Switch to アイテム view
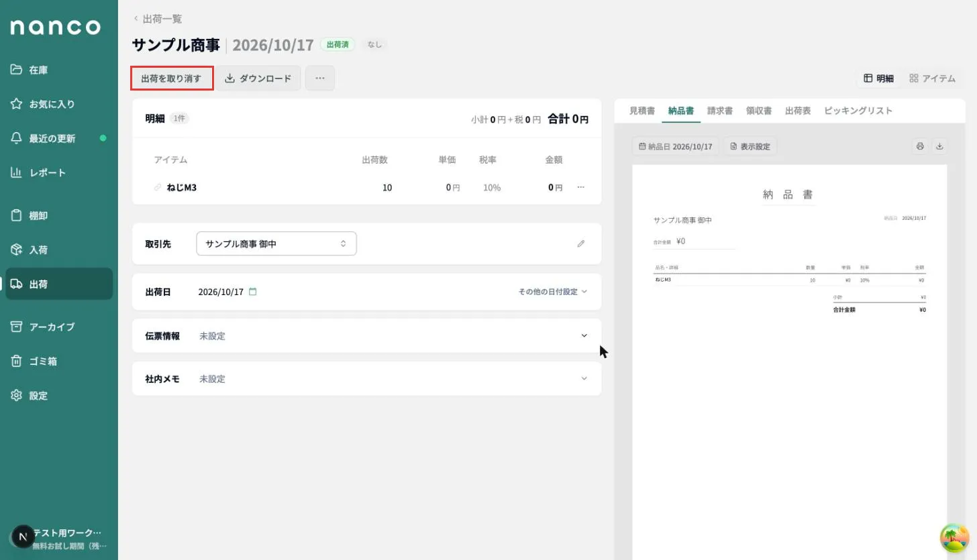This screenshot has height=560, width=977. click(932, 78)
